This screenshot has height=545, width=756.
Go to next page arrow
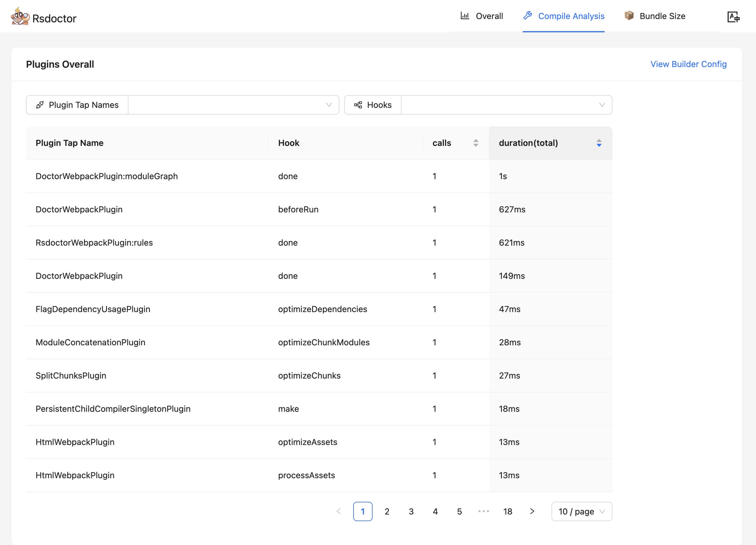[532, 511]
